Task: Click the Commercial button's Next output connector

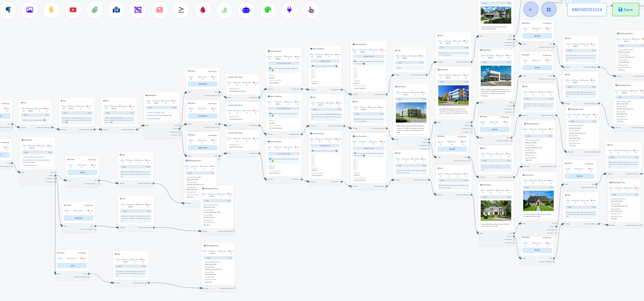Action: (219, 124)
